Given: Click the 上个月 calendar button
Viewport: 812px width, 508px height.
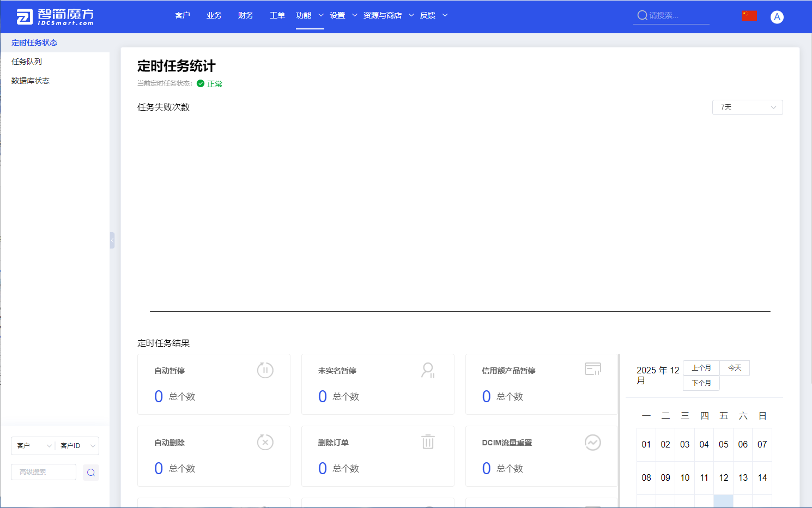Looking at the screenshot, I should point(701,368).
